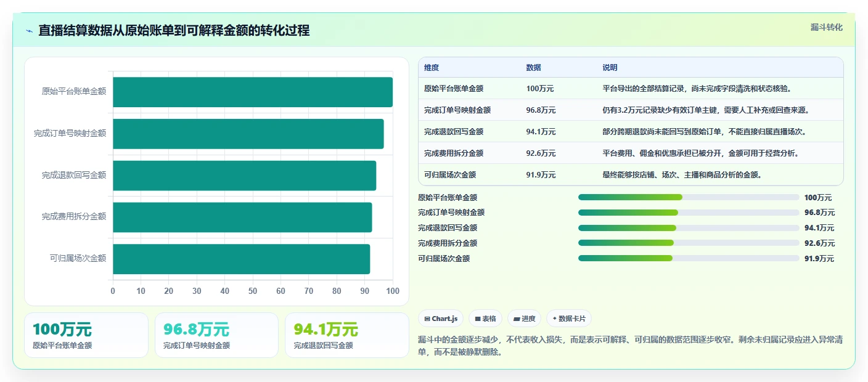The image size is (868, 382).
Task: Click the progress row label 完成费用拆分金额
Action: (x=448, y=243)
